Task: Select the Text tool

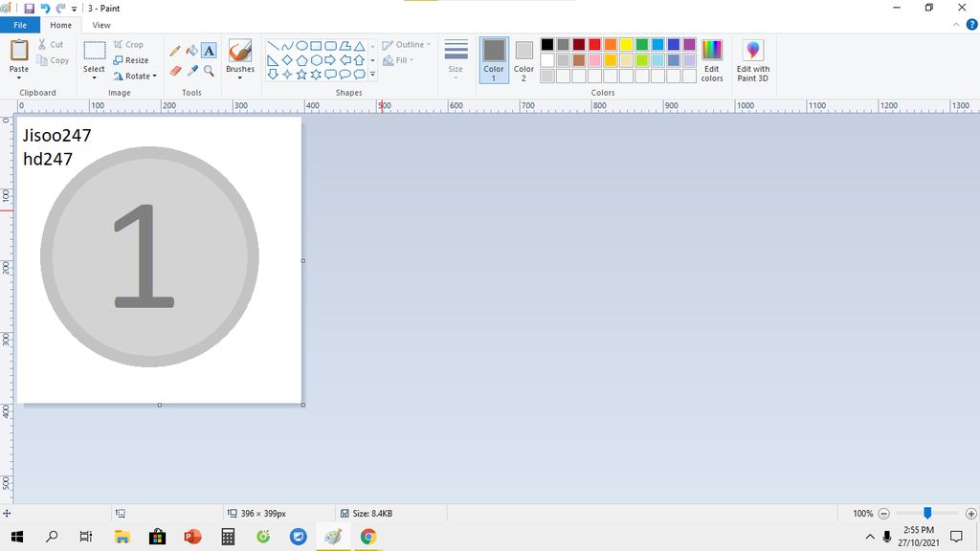Action: [x=209, y=51]
